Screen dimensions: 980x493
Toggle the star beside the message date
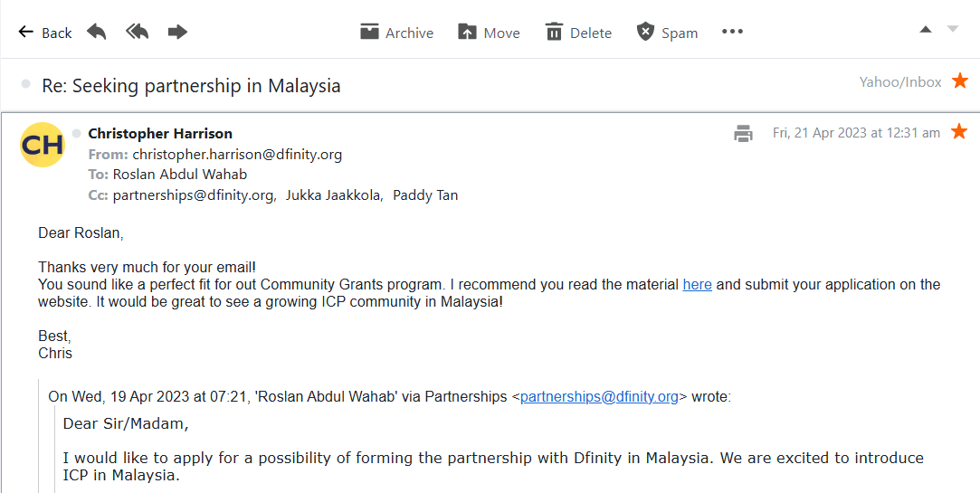[x=959, y=132]
